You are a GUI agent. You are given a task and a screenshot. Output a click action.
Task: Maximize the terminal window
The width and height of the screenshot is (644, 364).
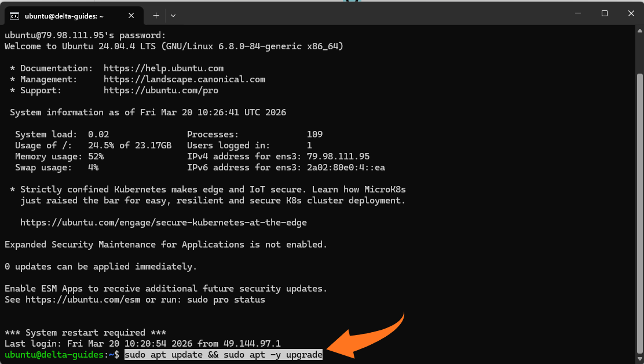(604, 13)
